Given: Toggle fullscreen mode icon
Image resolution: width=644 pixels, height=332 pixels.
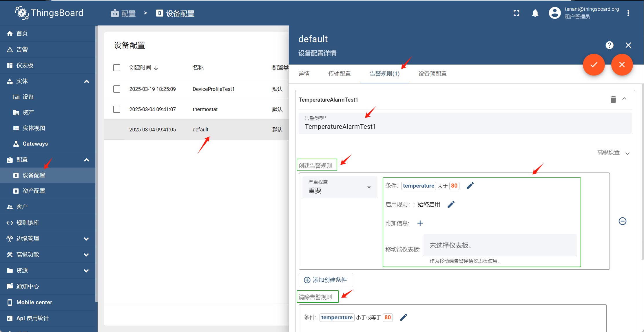Looking at the screenshot, I should pos(516,13).
